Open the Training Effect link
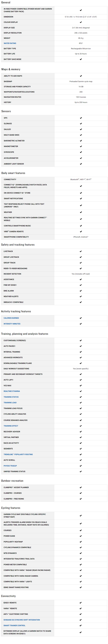 tap(11, 426)
